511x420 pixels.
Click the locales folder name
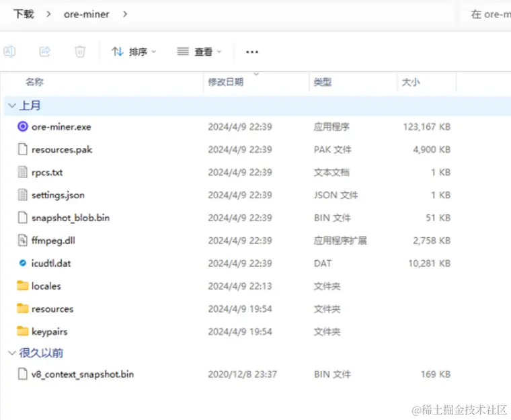46,286
